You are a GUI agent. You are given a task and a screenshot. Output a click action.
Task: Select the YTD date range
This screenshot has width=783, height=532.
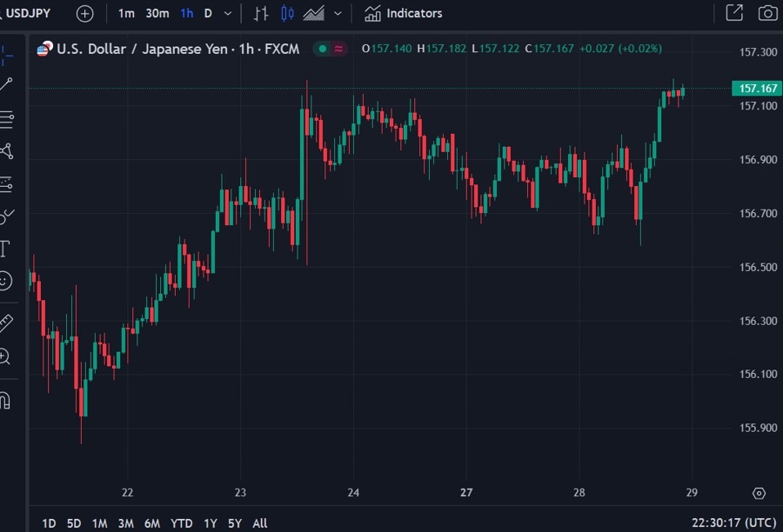182,523
